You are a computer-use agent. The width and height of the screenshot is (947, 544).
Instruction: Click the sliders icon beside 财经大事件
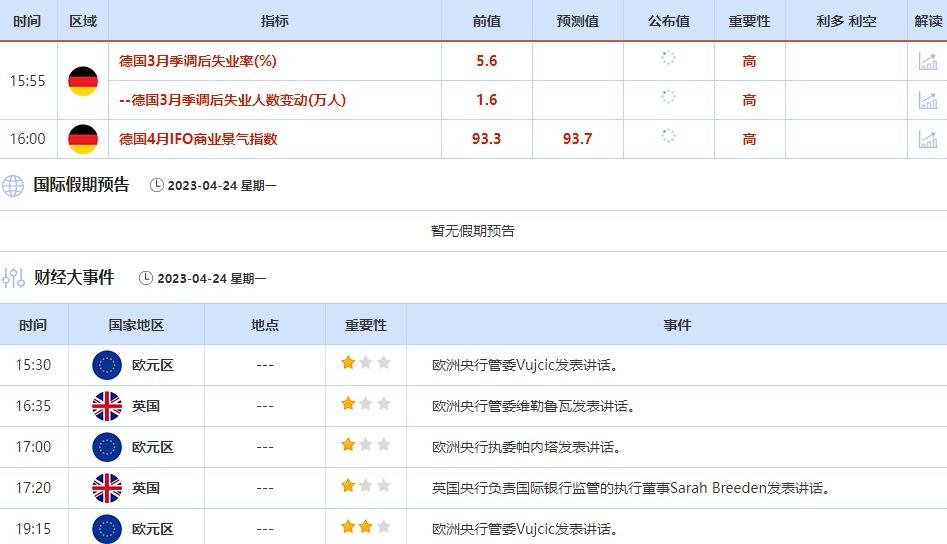[13, 278]
